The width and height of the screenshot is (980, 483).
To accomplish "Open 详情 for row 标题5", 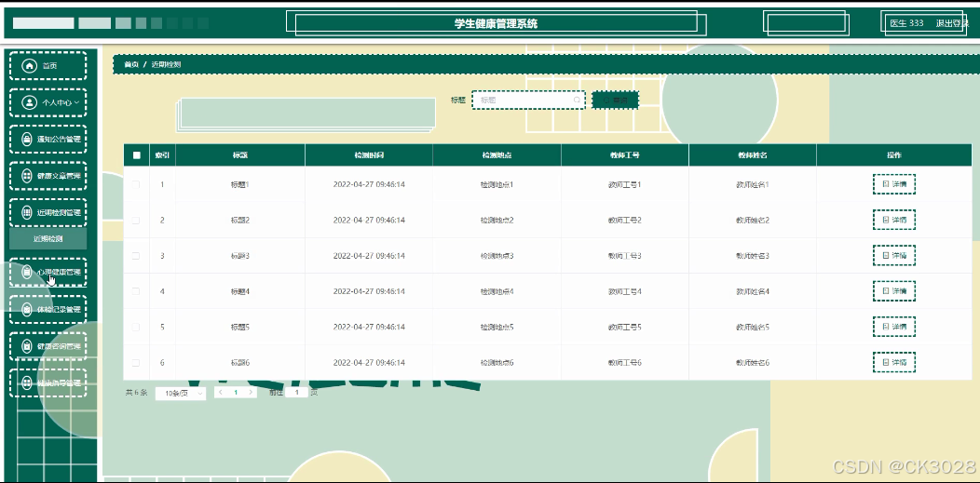I will click(893, 327).
